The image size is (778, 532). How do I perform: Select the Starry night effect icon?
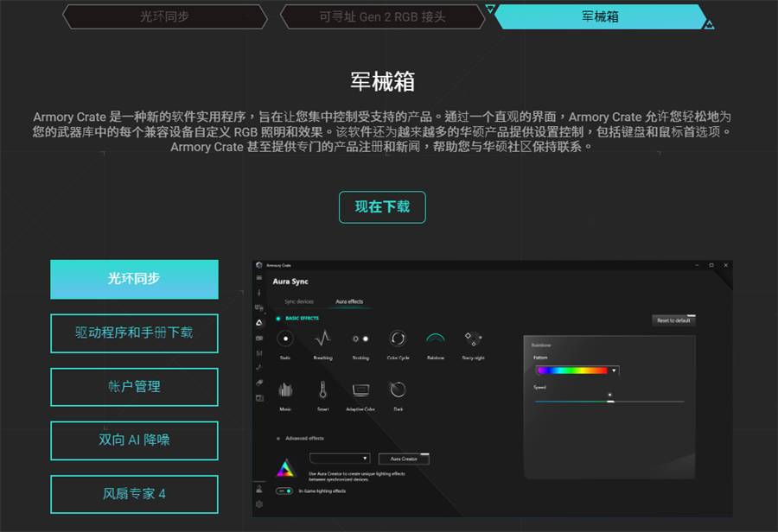[x=473, y=339]
